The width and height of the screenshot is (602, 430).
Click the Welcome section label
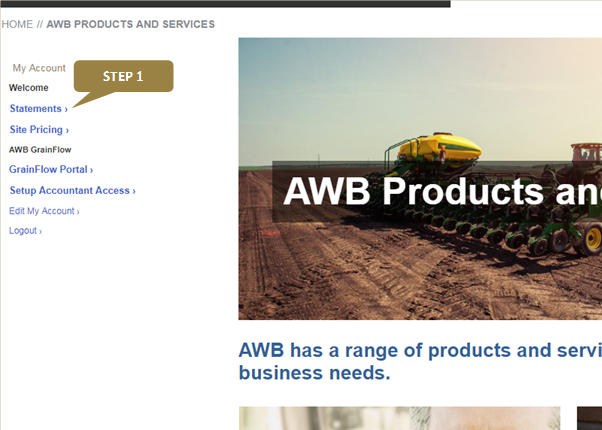click(29, 88)
